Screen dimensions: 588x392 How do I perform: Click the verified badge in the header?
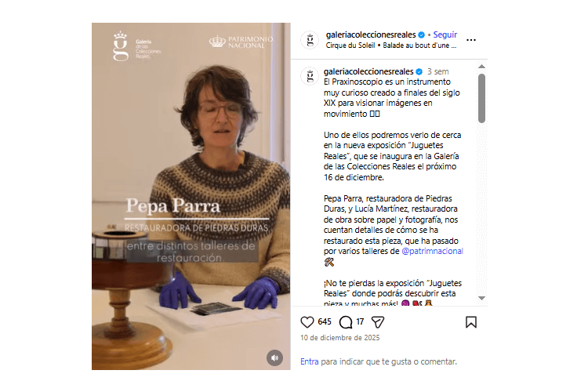[x=422, y=34]
